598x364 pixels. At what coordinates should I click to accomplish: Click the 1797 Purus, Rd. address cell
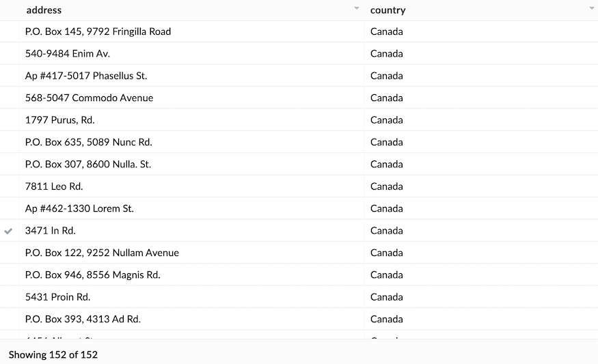(x=60, y=120)
